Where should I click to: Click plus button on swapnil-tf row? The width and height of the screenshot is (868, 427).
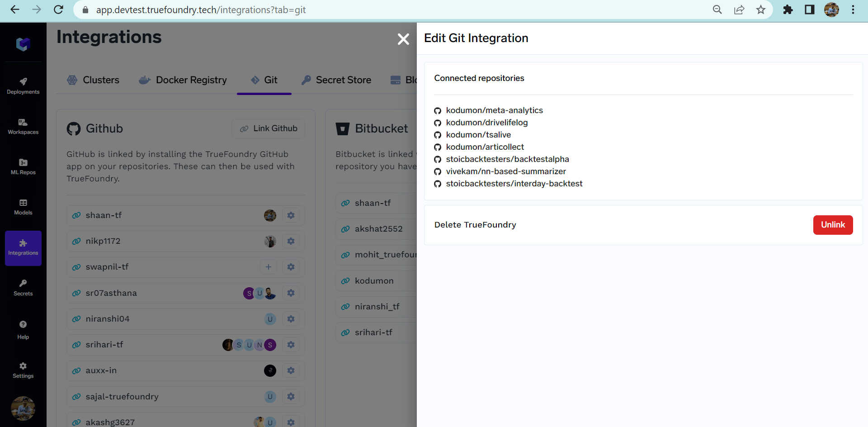tap(269, 267)
